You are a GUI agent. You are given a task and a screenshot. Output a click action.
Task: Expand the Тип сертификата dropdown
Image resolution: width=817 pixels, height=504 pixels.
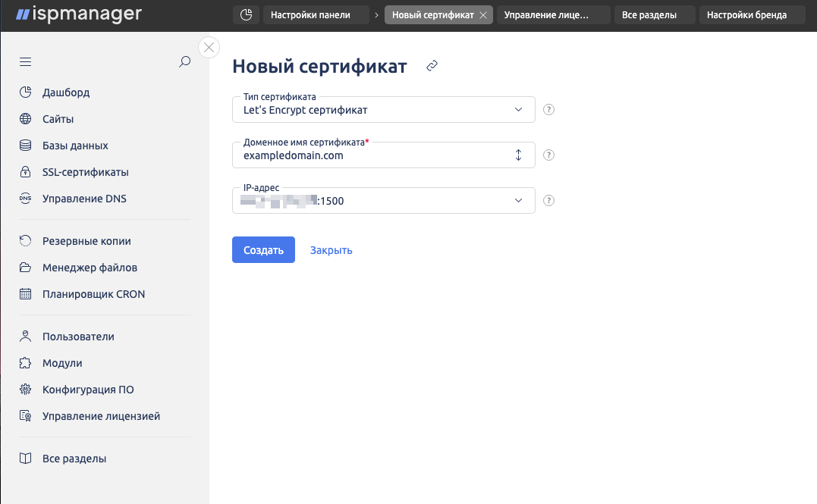[x=519, y=109]
